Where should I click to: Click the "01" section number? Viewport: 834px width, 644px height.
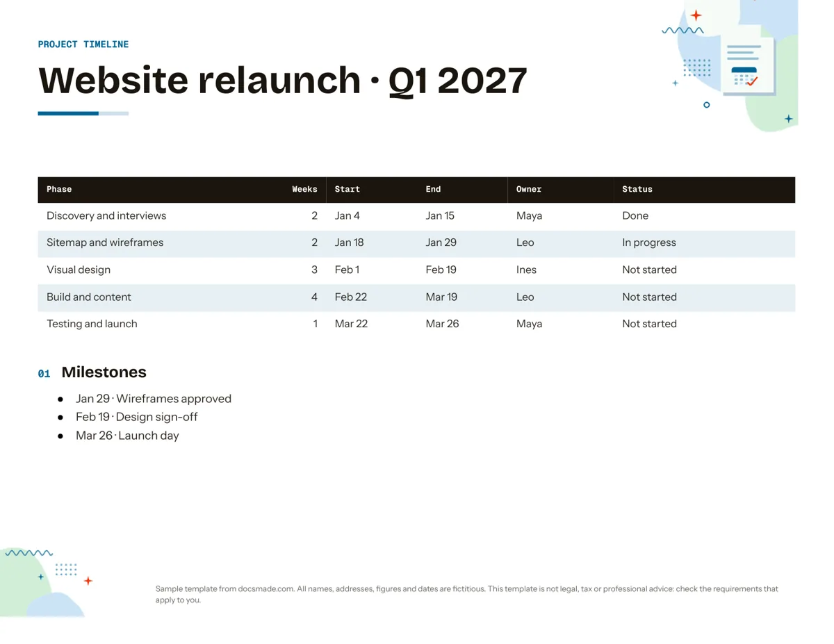coord(44,374)
